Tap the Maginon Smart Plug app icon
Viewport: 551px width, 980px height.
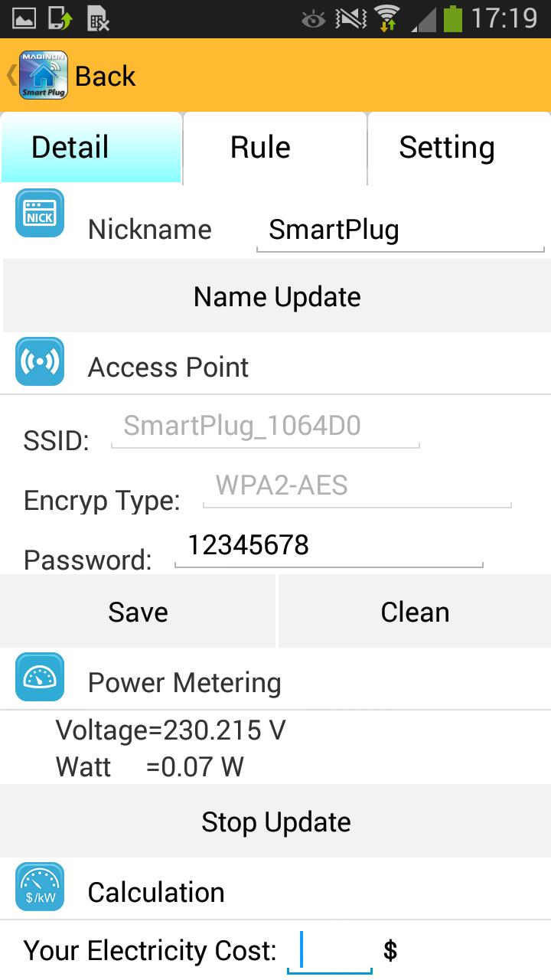[x=44, y=75]
